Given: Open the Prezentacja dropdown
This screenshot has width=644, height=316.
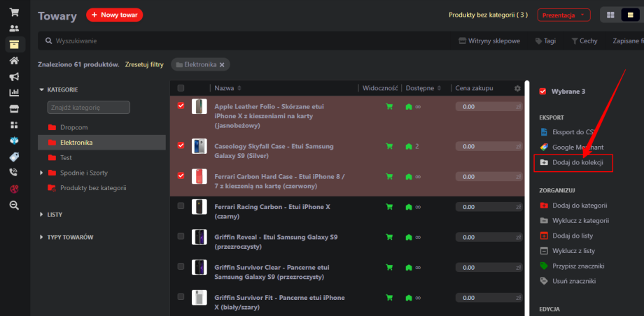Looking at the screenshot, I should coord(563,15).
